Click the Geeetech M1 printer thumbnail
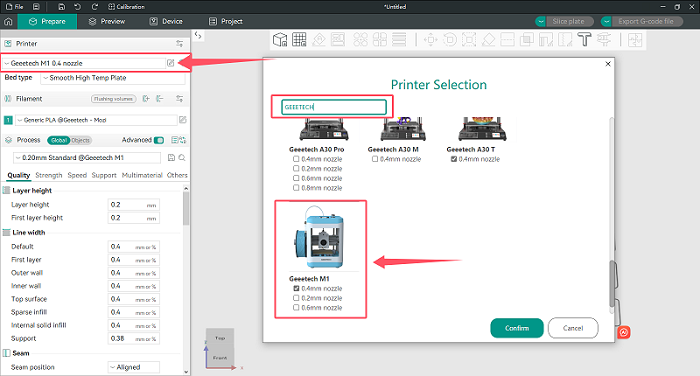Screen dimensions: 700x376 click(319, 237)
